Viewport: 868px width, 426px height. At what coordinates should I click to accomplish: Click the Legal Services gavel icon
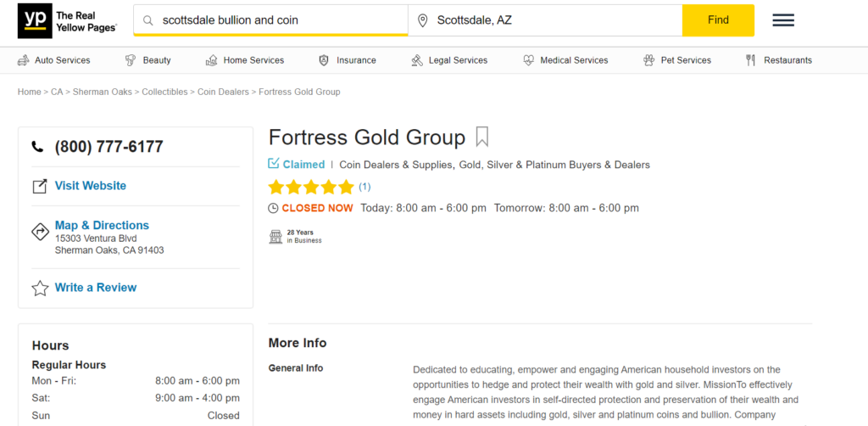tap(417, 60)
